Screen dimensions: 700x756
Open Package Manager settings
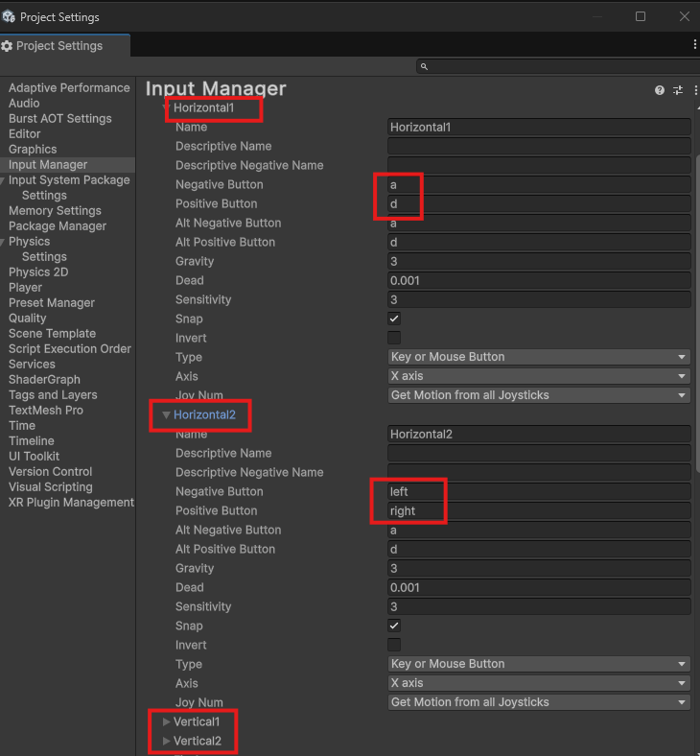pyautogui.click(x=58, y=226)
